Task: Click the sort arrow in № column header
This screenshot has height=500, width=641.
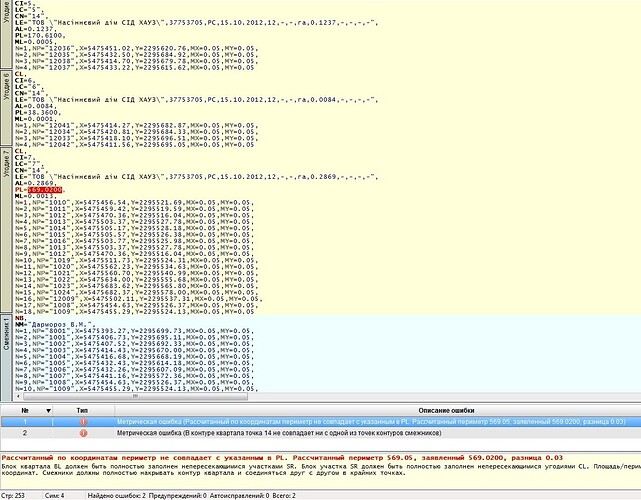Action: point(48,410)
